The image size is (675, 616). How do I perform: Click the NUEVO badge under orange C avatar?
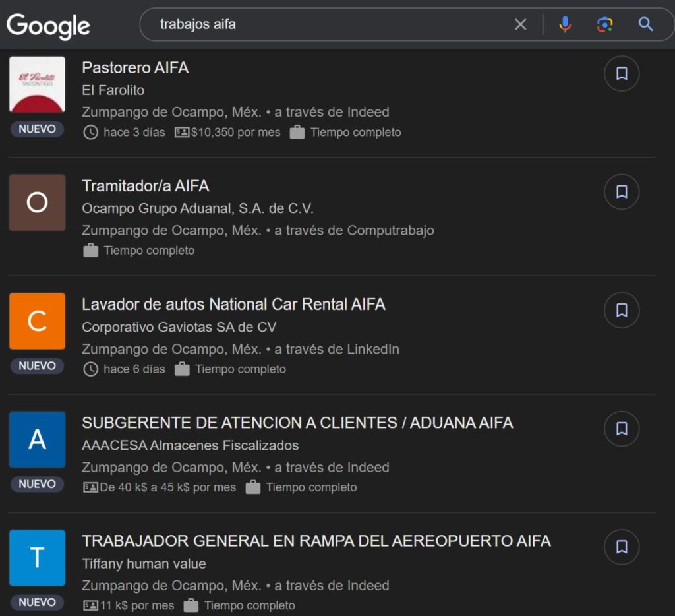37,366
